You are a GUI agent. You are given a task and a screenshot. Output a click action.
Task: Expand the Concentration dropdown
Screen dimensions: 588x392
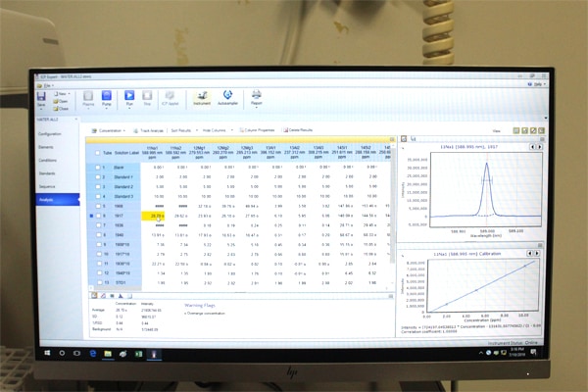(112, 130)
